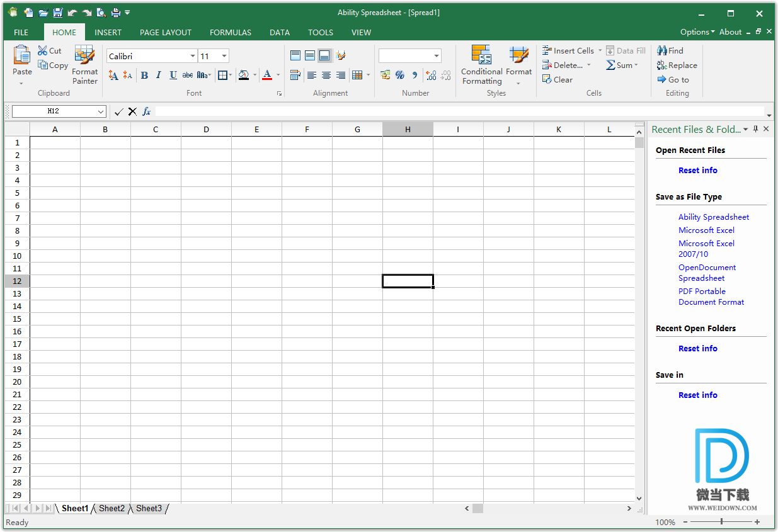Redo the action in quick access toolbar

coord(87,13)
